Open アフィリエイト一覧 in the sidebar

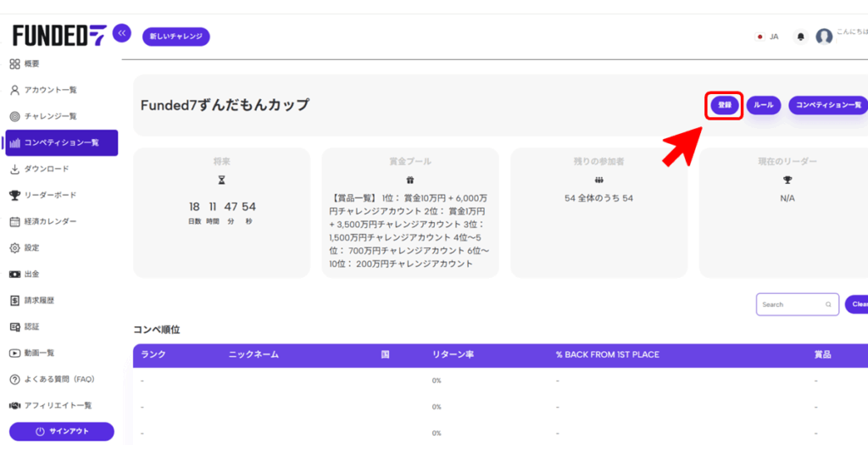(58, 406)
